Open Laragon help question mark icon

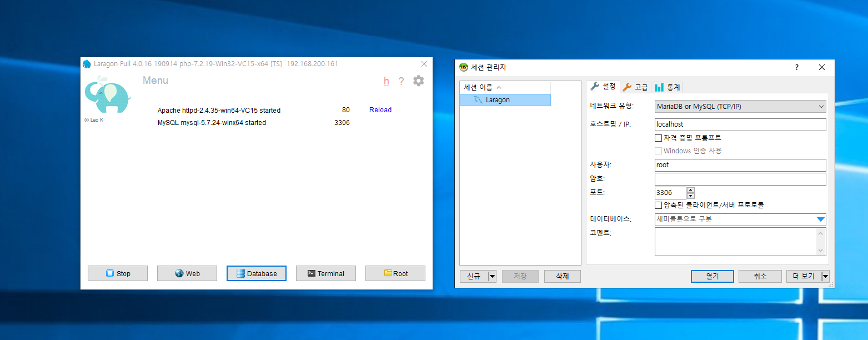click(401, 82)
